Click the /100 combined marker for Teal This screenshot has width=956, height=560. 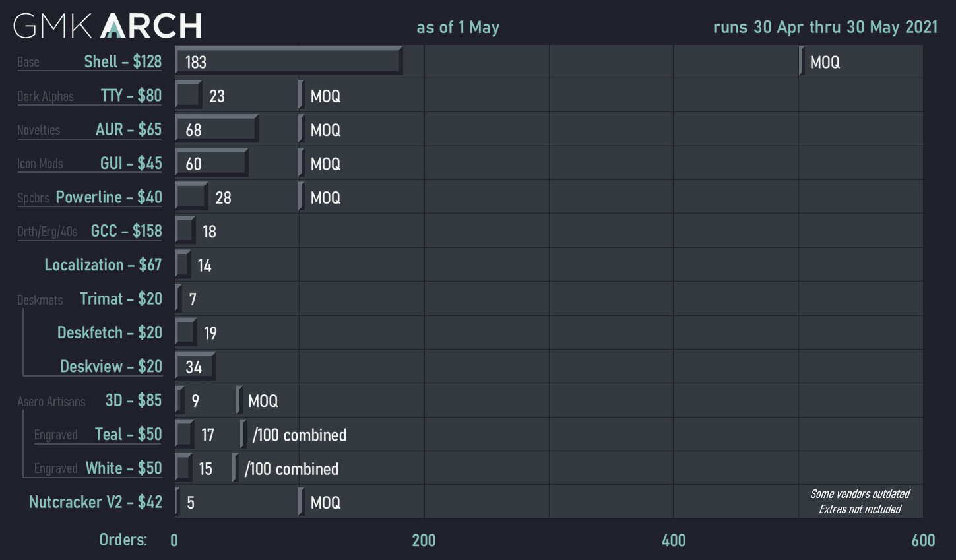298,435
